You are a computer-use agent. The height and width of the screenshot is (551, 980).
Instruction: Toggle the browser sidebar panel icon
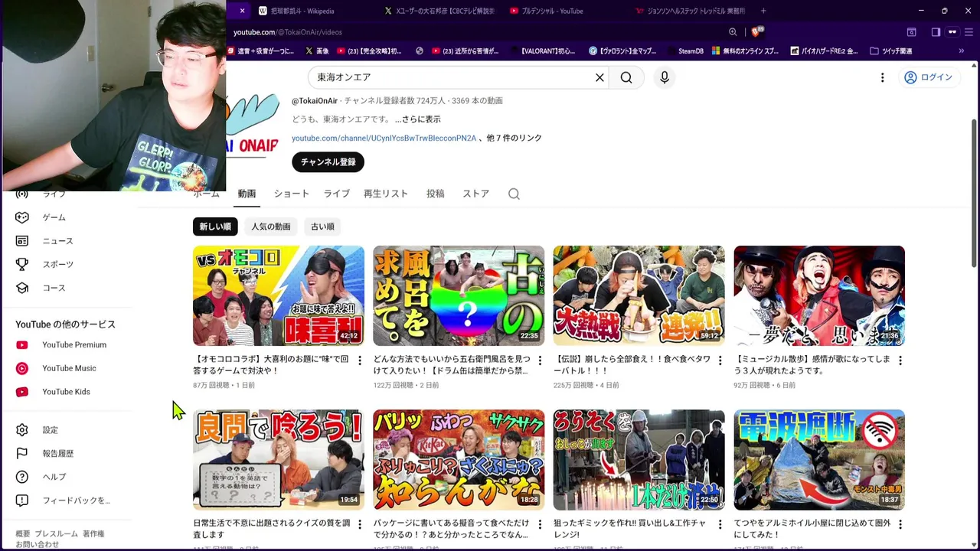pyautogui.click(x=936, y=32)
